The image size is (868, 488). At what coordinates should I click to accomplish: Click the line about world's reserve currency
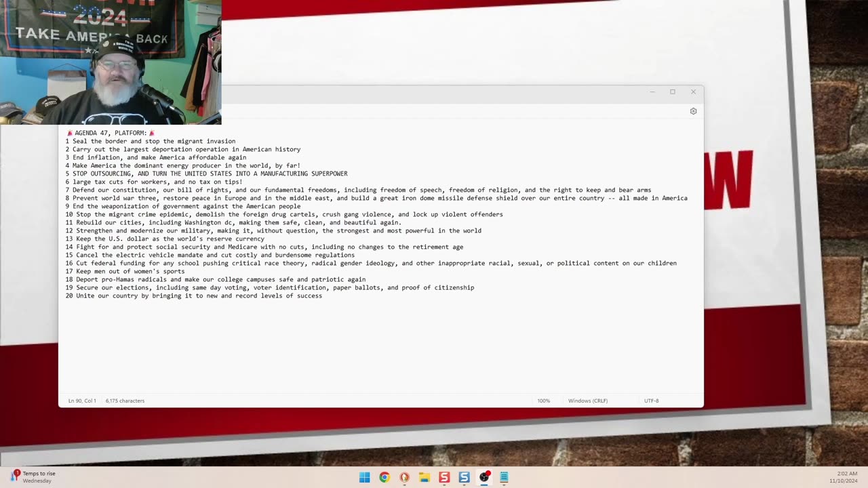click(165, 239)
